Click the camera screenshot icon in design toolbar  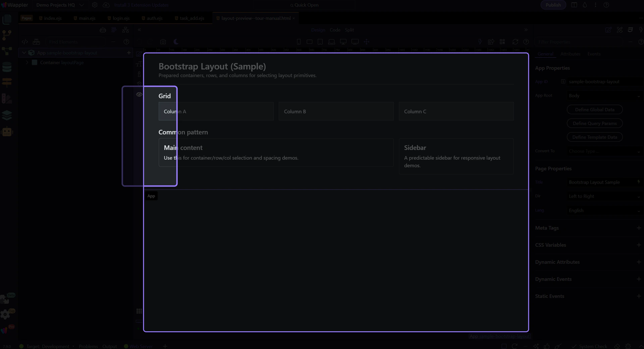pos(163,42)
